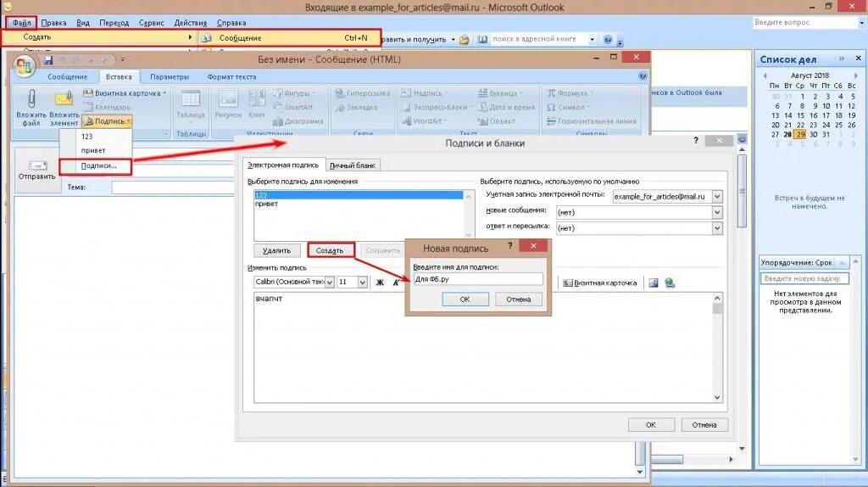Click the Гиперссылка ribbon item
This screenshot has width=868, height=487.
point(363,93)
